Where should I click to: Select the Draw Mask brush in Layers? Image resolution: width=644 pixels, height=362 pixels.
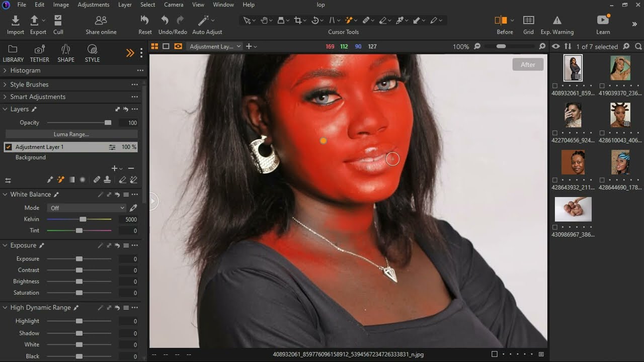click(x=50, y=179)
